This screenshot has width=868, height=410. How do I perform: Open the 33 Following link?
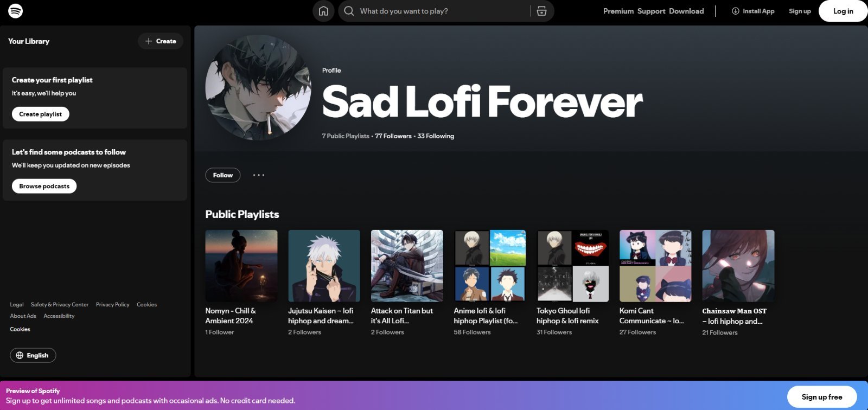(436, 136)
